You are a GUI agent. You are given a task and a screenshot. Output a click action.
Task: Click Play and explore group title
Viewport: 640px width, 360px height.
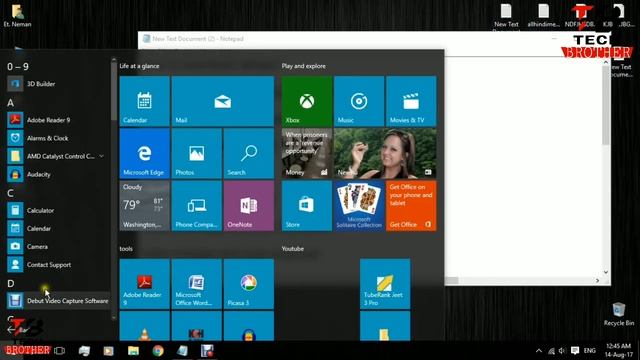coord(304,66)
